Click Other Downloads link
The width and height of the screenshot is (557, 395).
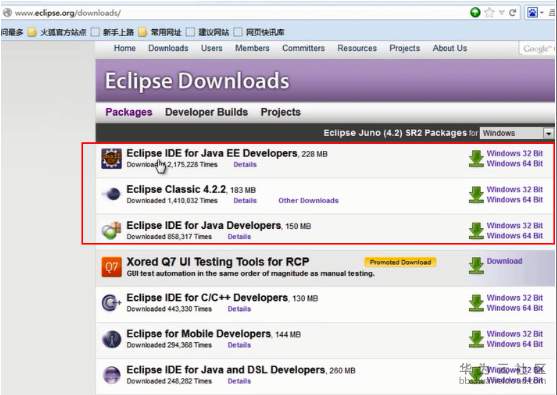coord(308,201)
